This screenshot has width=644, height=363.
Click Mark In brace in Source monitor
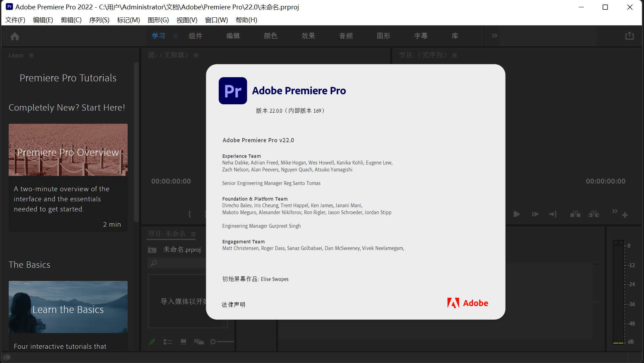click(190, 214)
